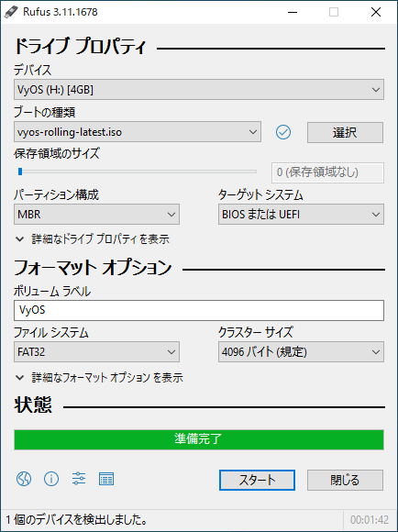Open the デバイス VyOS (H:) dropdown
Viewport: 398px width, 532px height.
(x=199, y=90)
